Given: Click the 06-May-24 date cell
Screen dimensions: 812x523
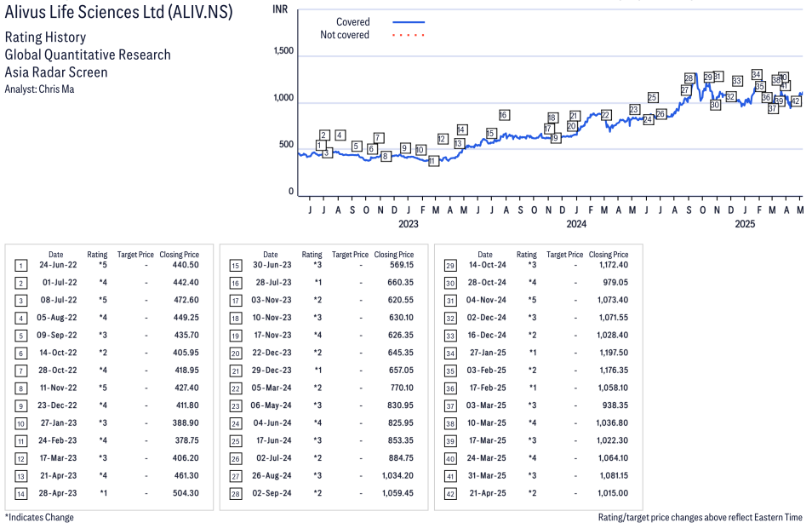Looking at the screenshot, I should (x=271, y=405).
